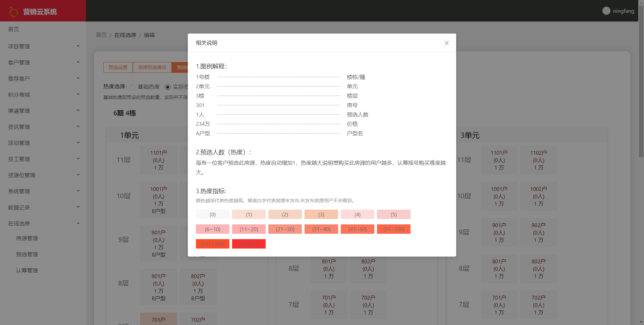Select room 1001户 in 1单元

[159, 200]
